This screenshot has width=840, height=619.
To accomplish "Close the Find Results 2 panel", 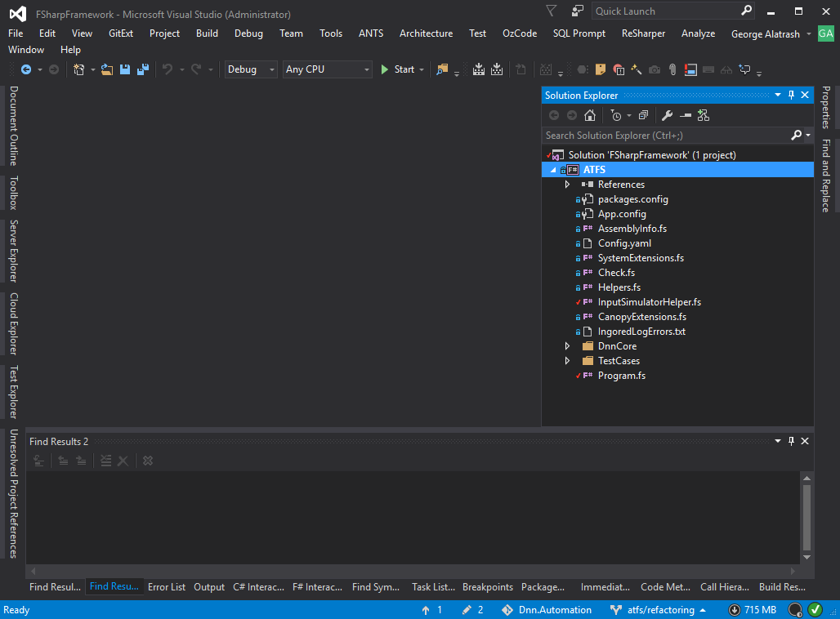I will (805, 441).
